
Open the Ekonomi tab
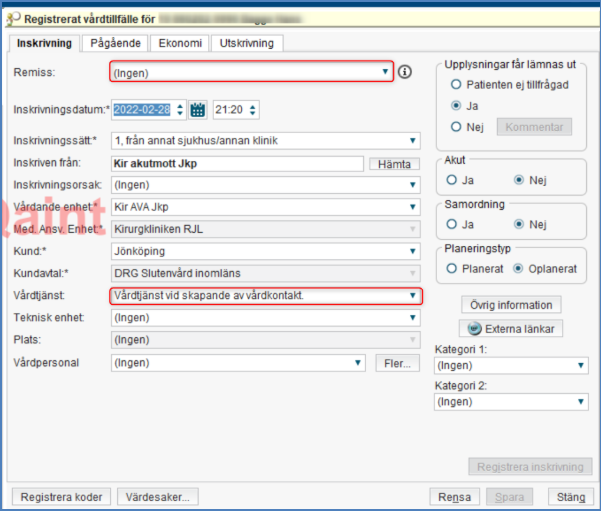coord(181,43)
